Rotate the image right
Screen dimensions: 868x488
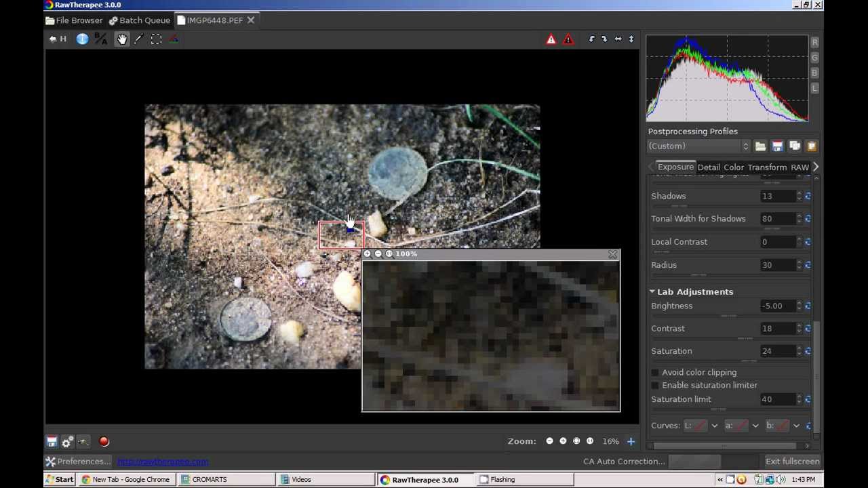[x=604, y=39]
